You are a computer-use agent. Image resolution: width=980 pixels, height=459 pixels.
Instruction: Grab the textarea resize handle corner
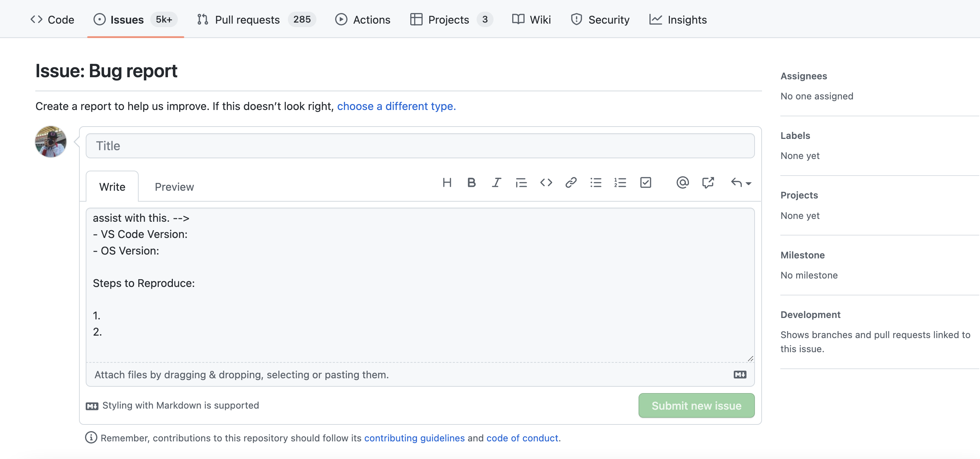tap(750, 359)
